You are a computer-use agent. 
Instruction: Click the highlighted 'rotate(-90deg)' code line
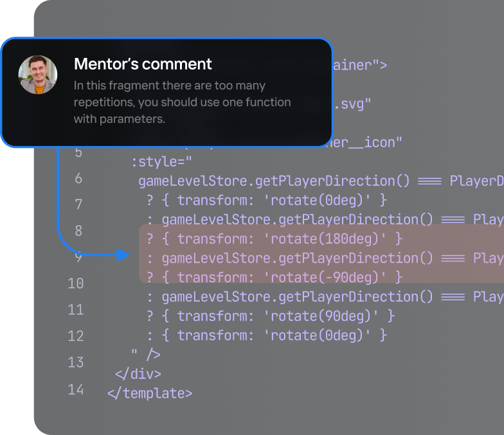(274, 277)
